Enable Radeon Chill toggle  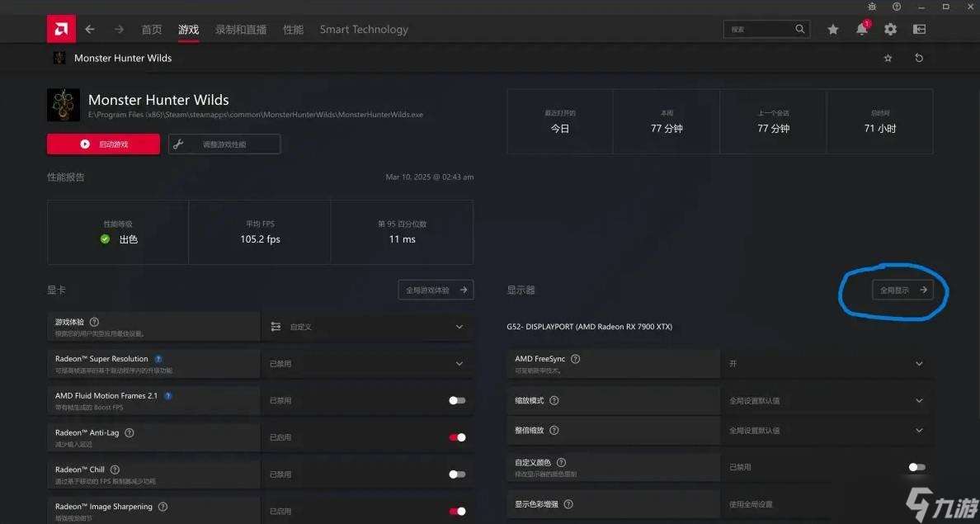[x=457, y=474]
